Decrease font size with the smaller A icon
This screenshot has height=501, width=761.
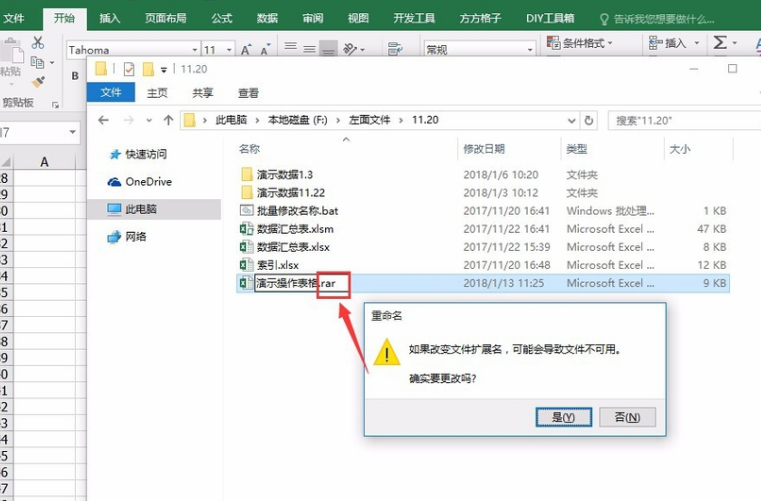265,50
